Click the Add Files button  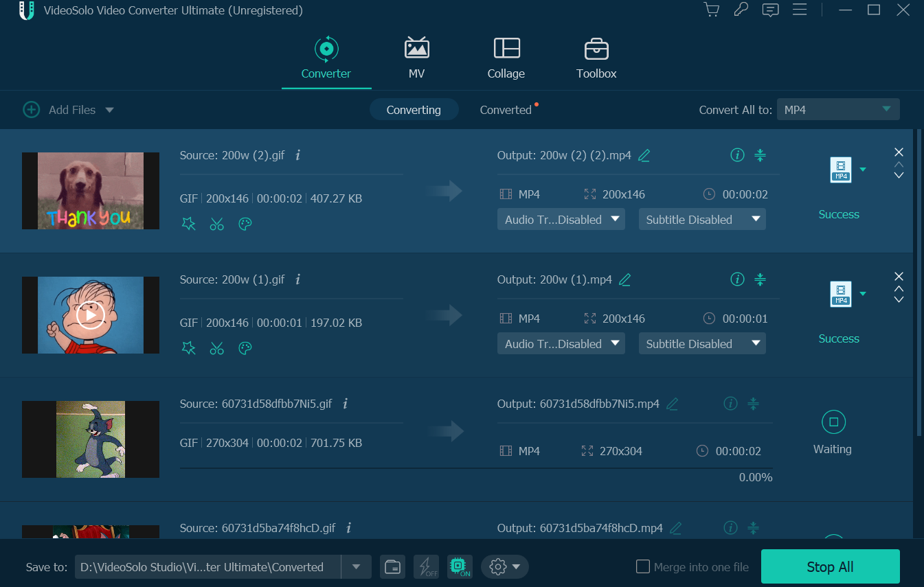click(x=59, y=110)
